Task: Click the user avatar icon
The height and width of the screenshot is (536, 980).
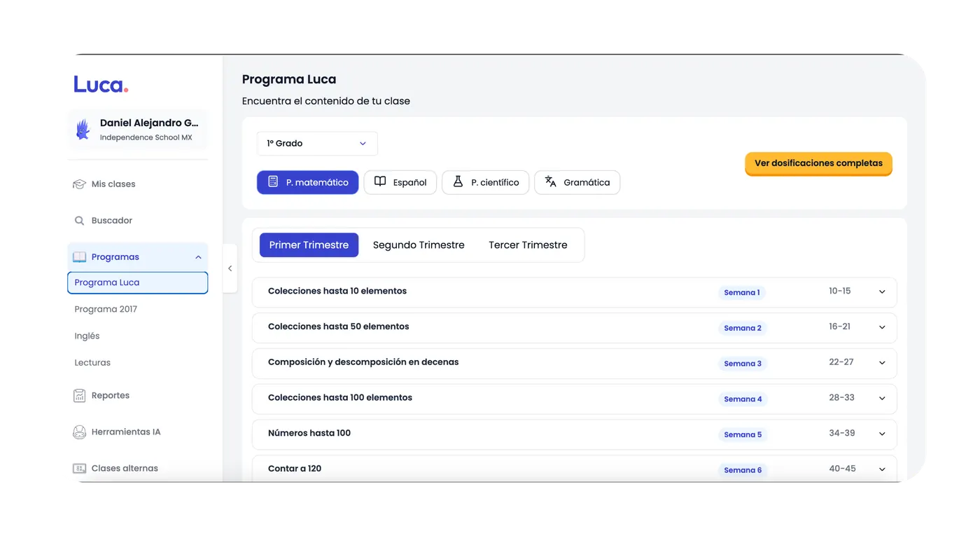Action: (x=83, y=130)
